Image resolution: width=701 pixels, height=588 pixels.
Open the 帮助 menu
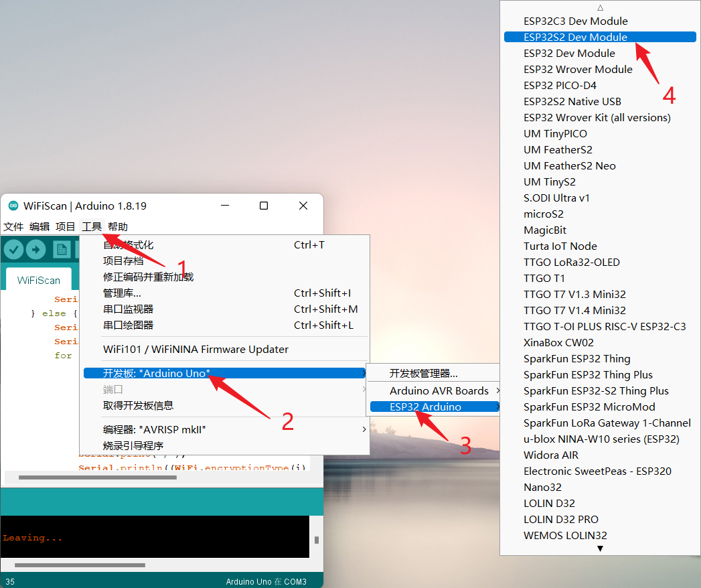(x=118, y=227)
